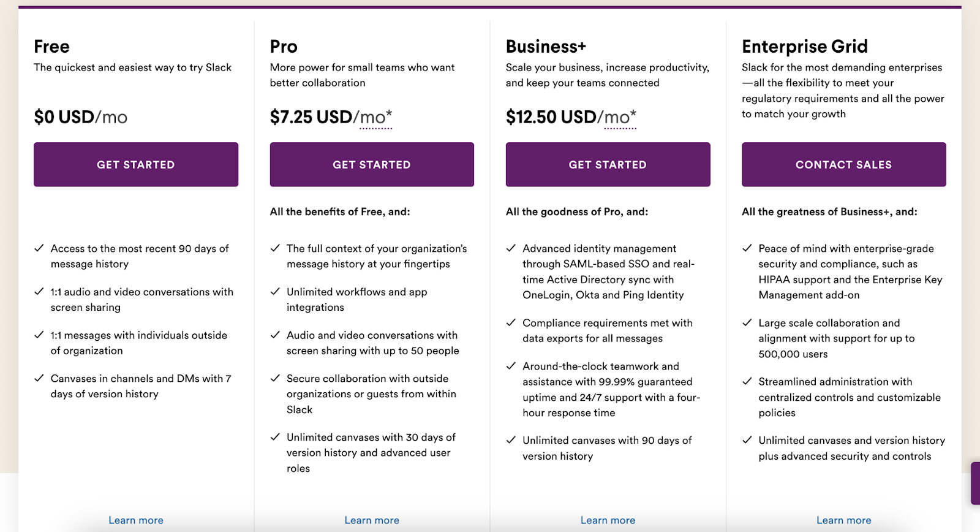The height and width of the screenshot is (532, 980).
Task: Click the dotted-underlined /mo* on Business+ price
Action: click(620, 118)
